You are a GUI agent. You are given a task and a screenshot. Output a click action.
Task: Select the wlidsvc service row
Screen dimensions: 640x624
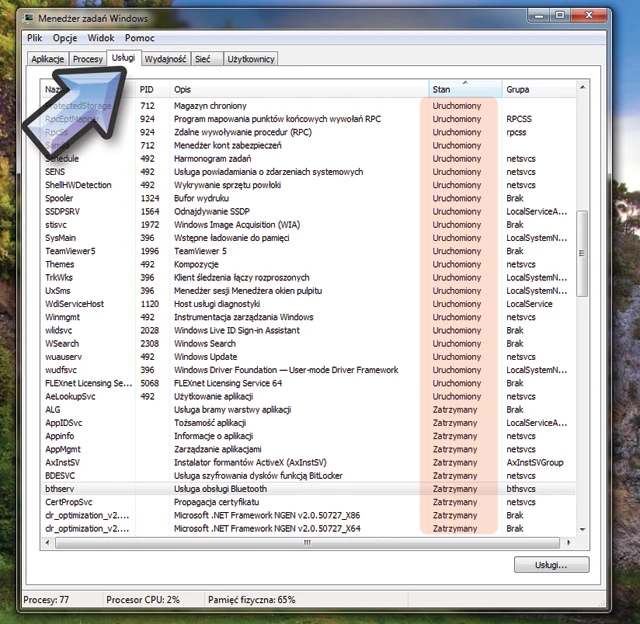click(308, 331)
